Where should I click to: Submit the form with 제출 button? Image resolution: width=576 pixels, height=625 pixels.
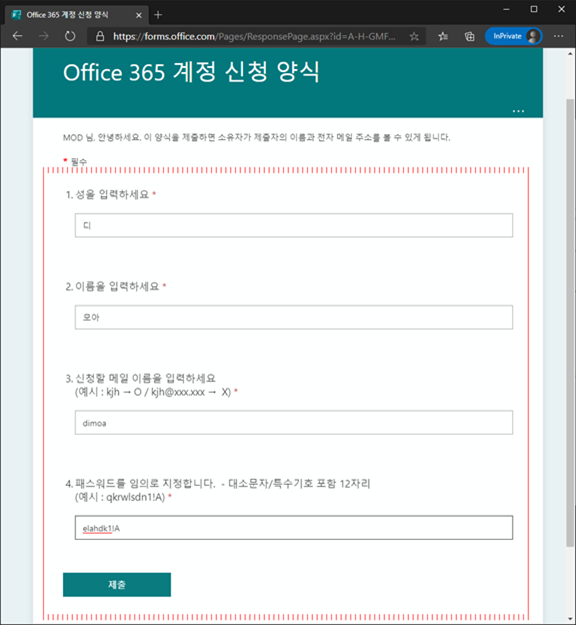point(117,585)
